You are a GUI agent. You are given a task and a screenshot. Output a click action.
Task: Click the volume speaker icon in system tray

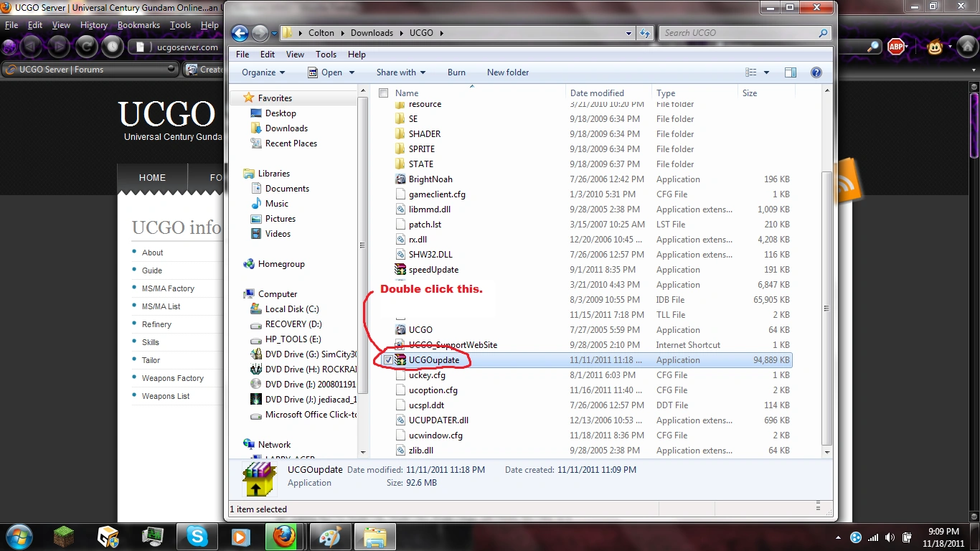pos(890,537)
